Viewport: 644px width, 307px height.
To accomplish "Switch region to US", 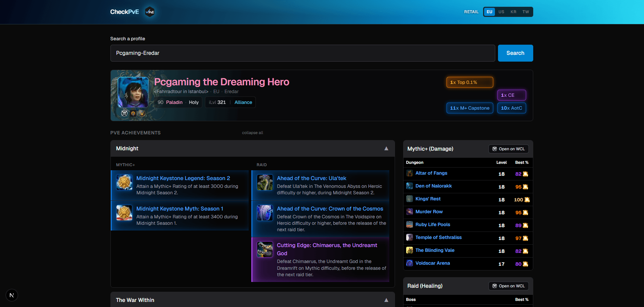I will (x=501, y=12).
